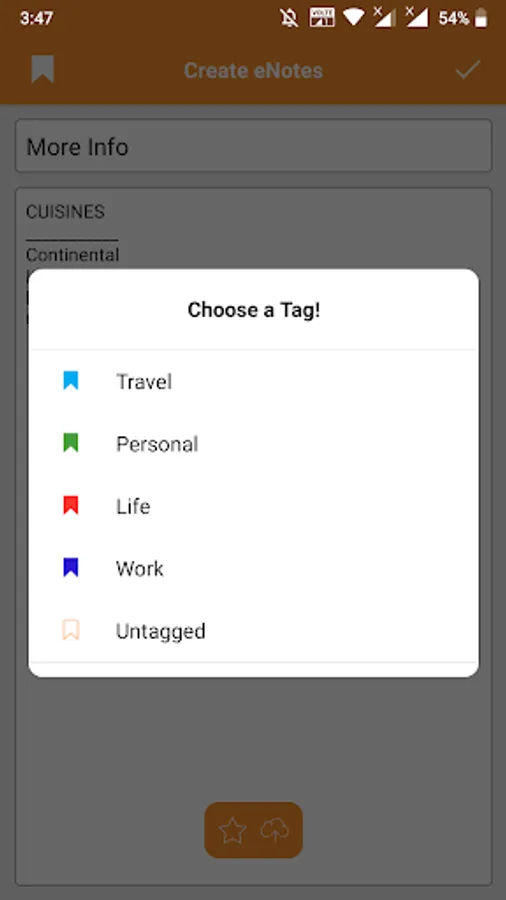Tap the green Personal bookmark icon
Image resolution: width=506 pixels, height=900 pixels.
pos(71,443)
